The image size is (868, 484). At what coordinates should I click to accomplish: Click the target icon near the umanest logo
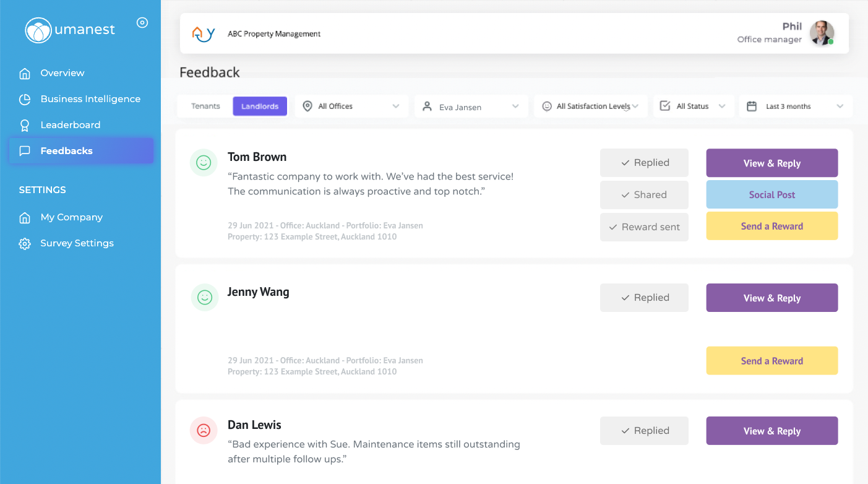142,22
